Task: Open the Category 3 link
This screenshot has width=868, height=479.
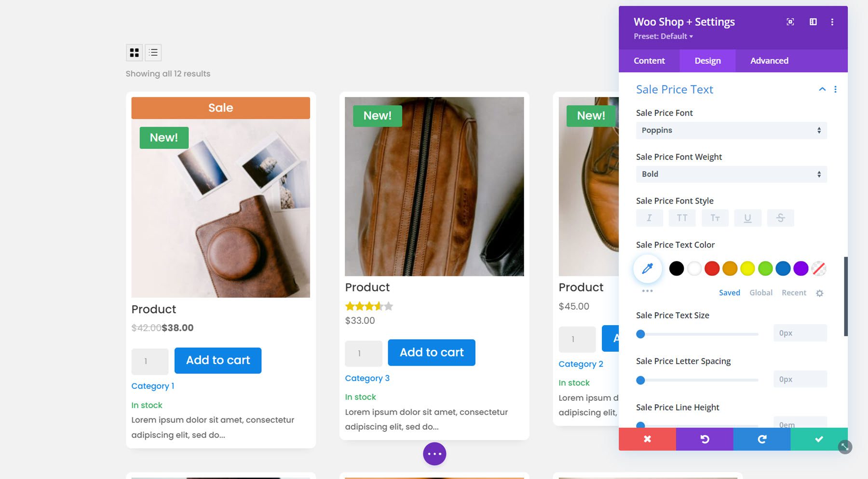Action: (x=367, y=378)
